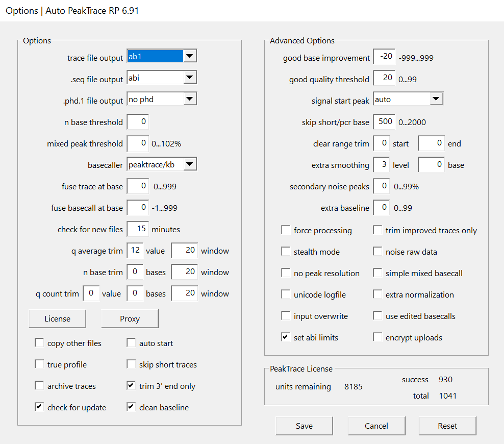
Task: Cancel the options dialog
Action: 376,426
